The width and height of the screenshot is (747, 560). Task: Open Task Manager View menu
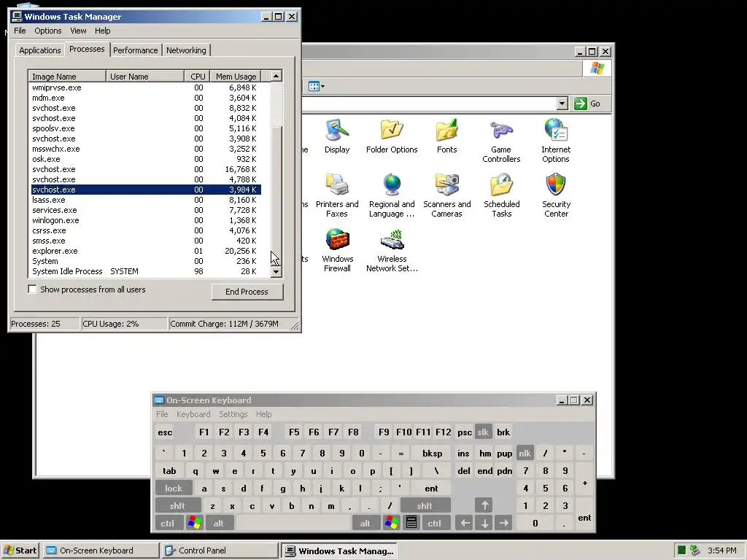[78, 31]
